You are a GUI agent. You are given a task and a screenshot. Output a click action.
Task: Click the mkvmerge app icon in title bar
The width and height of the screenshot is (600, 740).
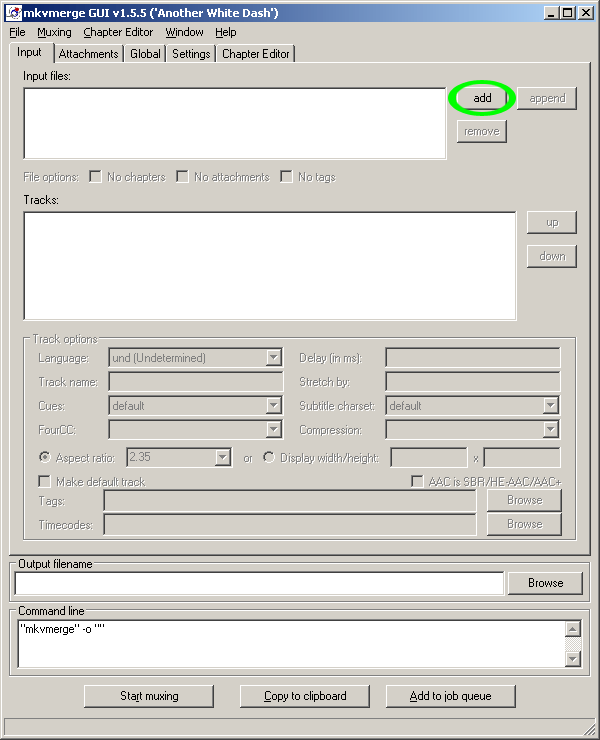coord(14,13)
